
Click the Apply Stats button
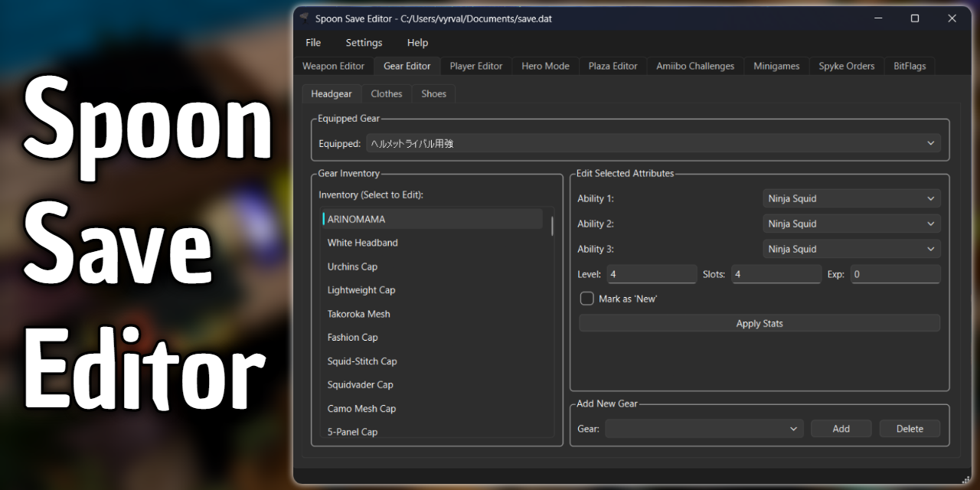click(x=759, y=323)
